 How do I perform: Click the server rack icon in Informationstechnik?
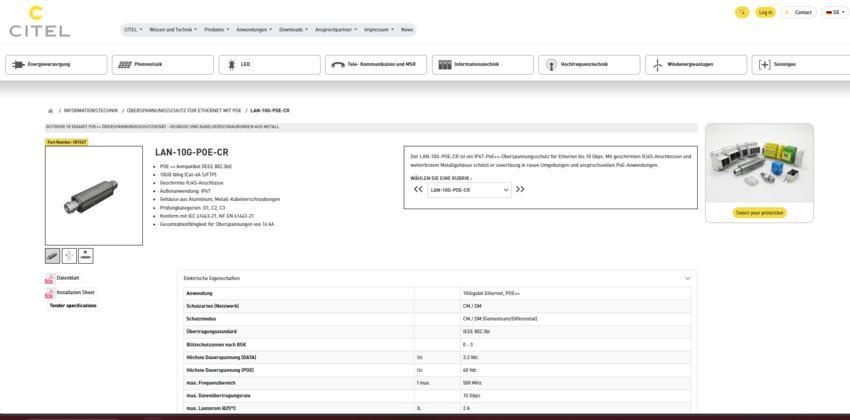445,64
